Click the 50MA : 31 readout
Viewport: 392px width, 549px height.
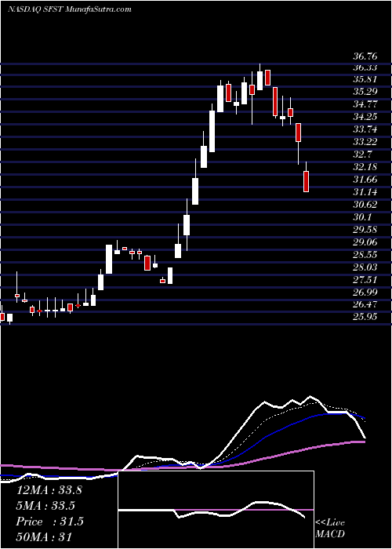[45, 538]
